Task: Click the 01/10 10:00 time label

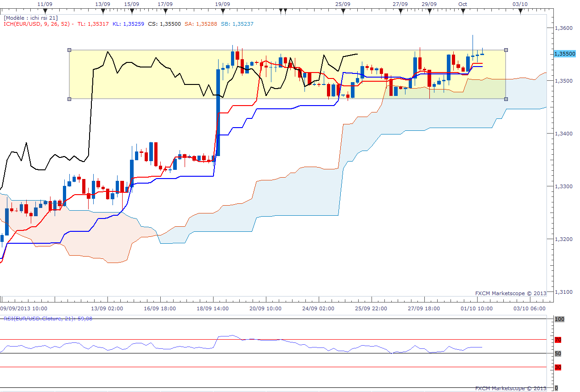Action: 477,308
